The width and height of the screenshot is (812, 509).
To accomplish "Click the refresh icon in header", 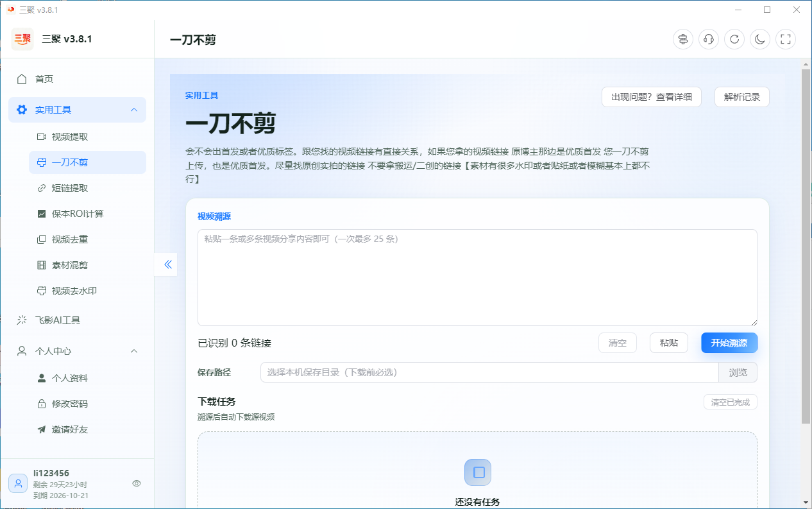I will tap(734, 39).
